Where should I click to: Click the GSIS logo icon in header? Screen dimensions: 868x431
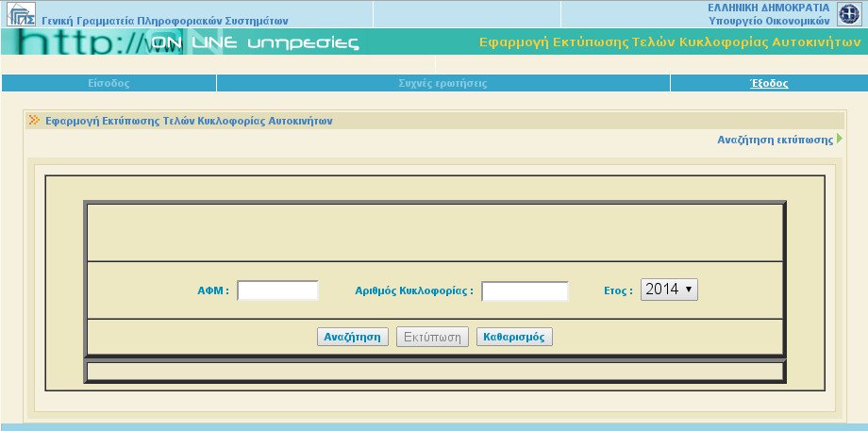click(22, 15)
